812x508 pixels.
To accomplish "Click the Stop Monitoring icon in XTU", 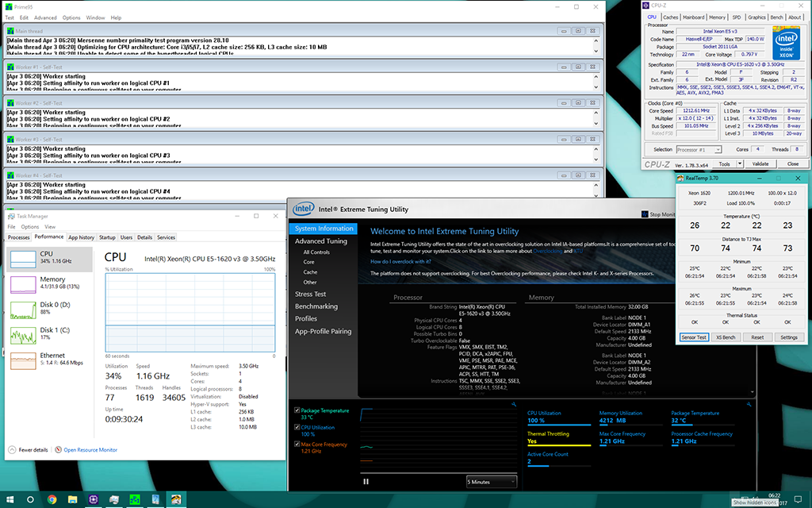I will point(644,214).
